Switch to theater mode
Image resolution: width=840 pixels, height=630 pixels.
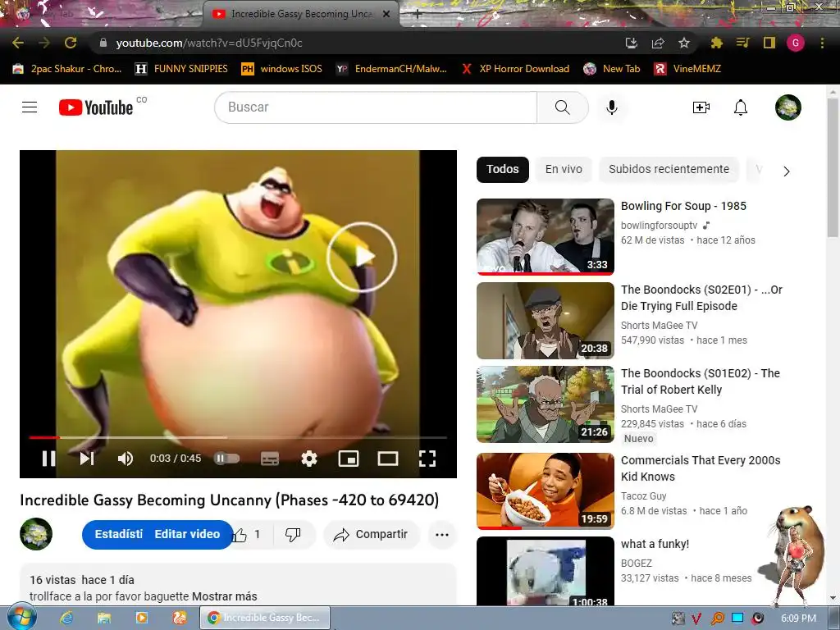(388, 459)
